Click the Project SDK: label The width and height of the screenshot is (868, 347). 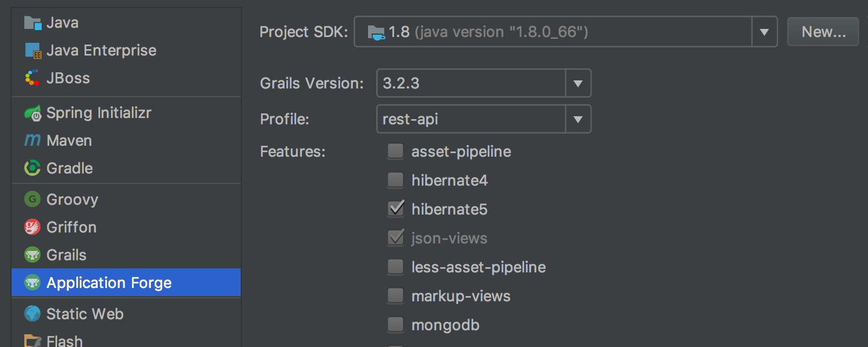tap(304, 32)
